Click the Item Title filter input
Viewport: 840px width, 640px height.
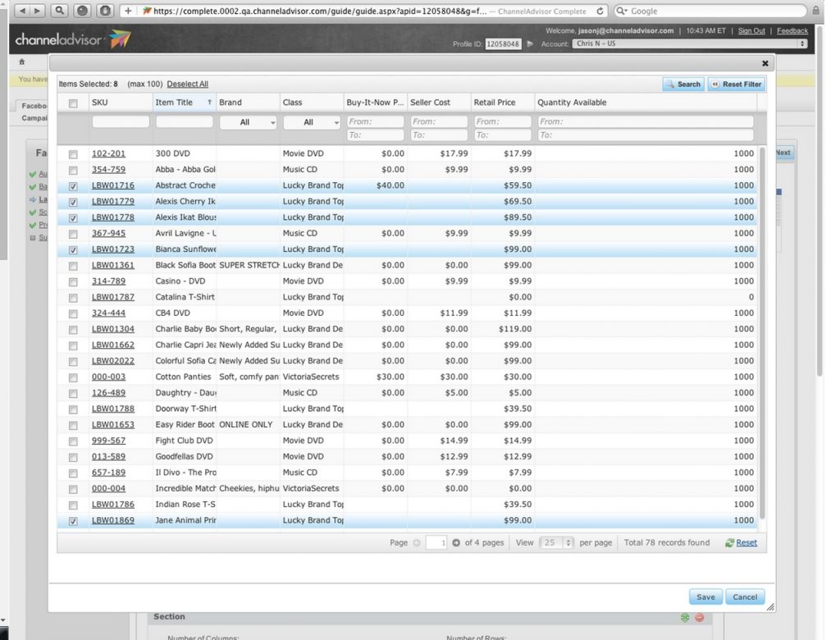click(x=185, y=121)
